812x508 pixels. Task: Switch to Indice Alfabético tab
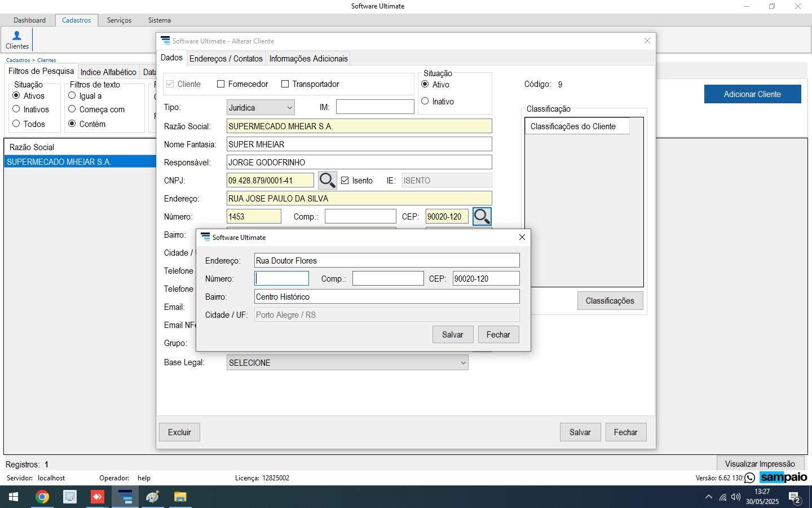click(x=108, y=72)
